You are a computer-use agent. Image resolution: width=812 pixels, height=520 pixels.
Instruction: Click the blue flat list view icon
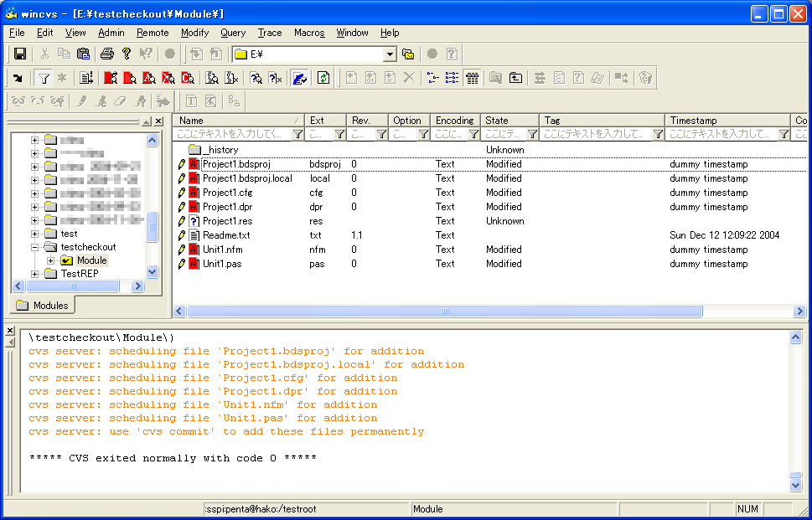click(x=453, y=78)
